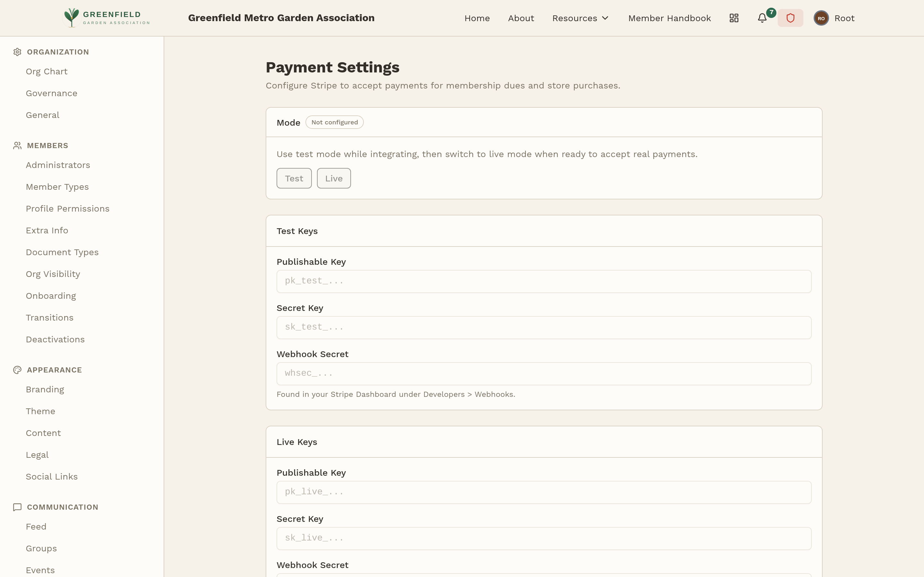Click the Not configured mode badge
The height and width of the screenshot is (577, 924).
point(334,122)
